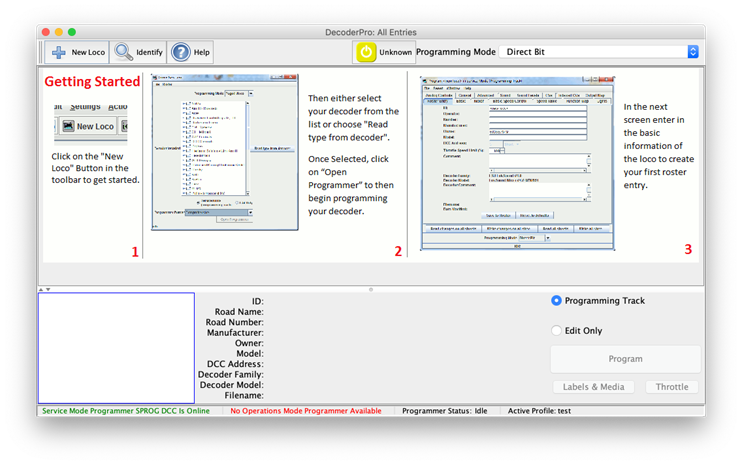The image size is (742, 465).
Task: Click the step 3 roster entry screenshot
Action: 517,163
